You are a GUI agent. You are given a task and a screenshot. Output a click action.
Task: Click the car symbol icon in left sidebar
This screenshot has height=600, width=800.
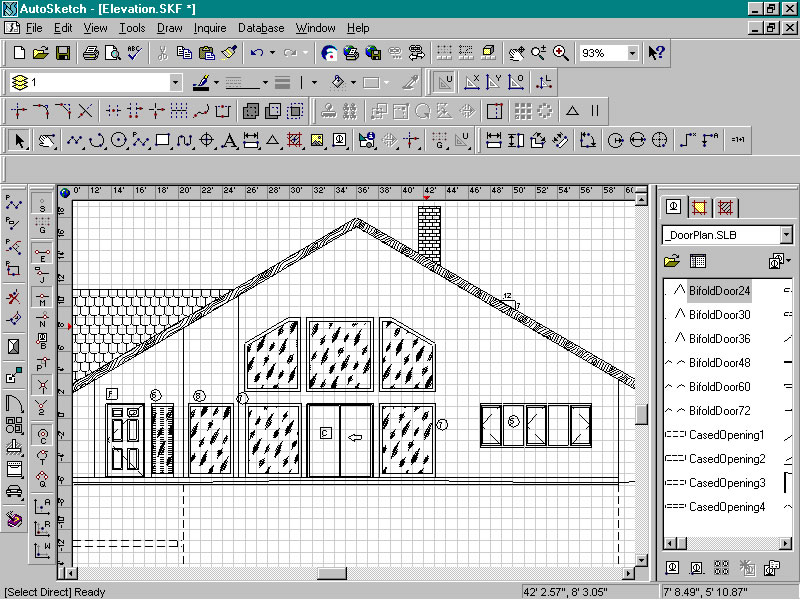[14, 491]
